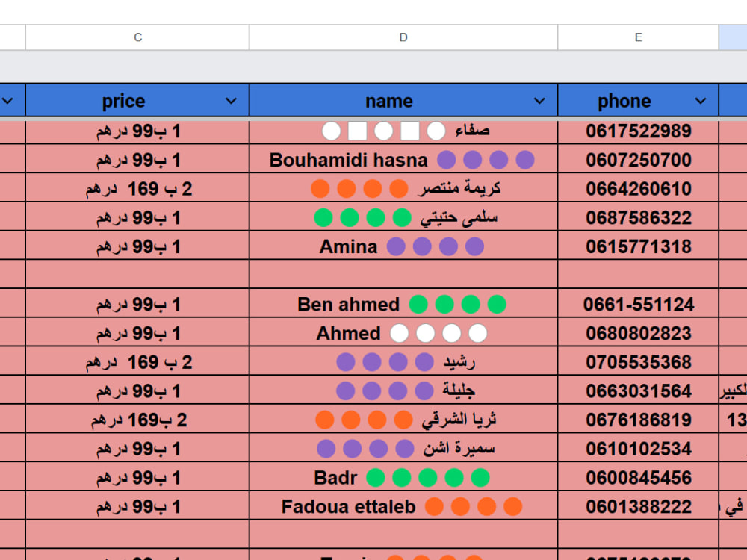Select phone cell 0610102534
This screenshot has height=560, width=747.
pyautogui.click(x=639, y=449)
